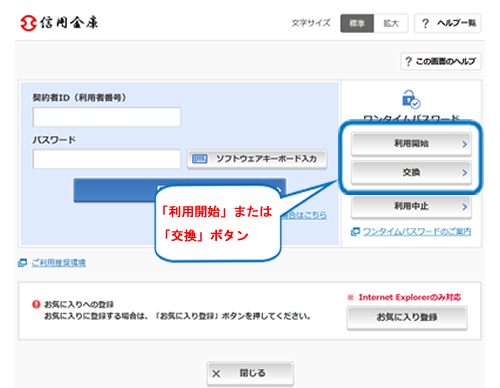500x388 pixels.
Task: Click question mark icon in ヘルプ一覧
Action: tap(425, 24)
